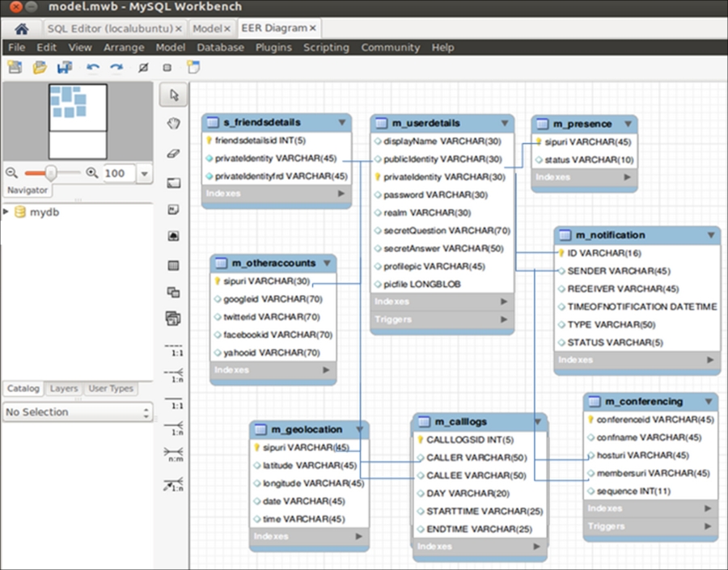Screen dimensions: 728x570
Task: Click the Undo arrow in toolbar
Action: pos(93,68)
